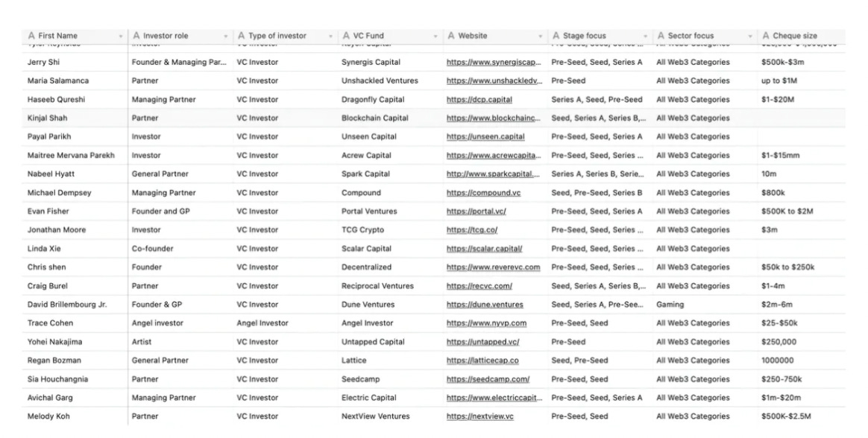Click the text-type icon beside Cheque size header
This screenshot has width=868, height=438.
click(766, 36)
